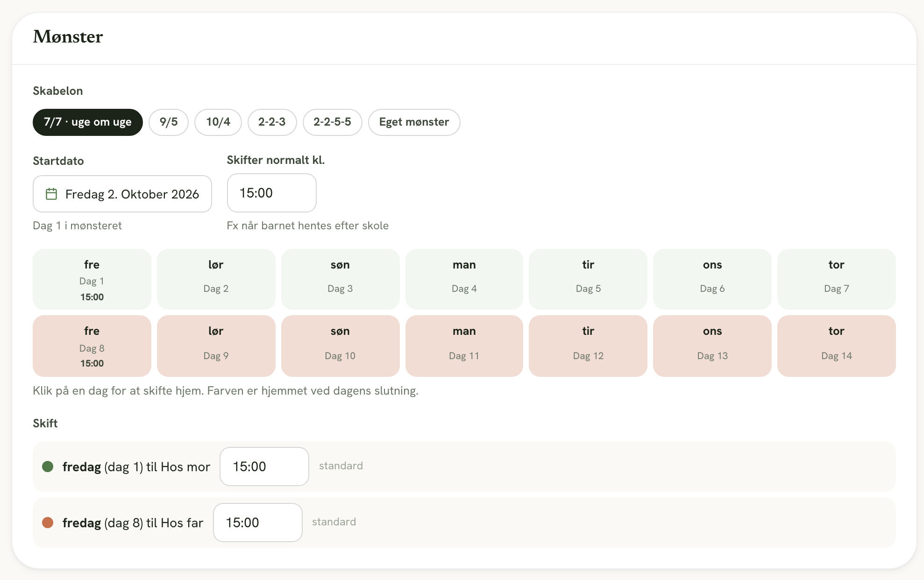This screenshot has height=580, width=924.
Task: Choose Eget mønster template
Action: 414,122
